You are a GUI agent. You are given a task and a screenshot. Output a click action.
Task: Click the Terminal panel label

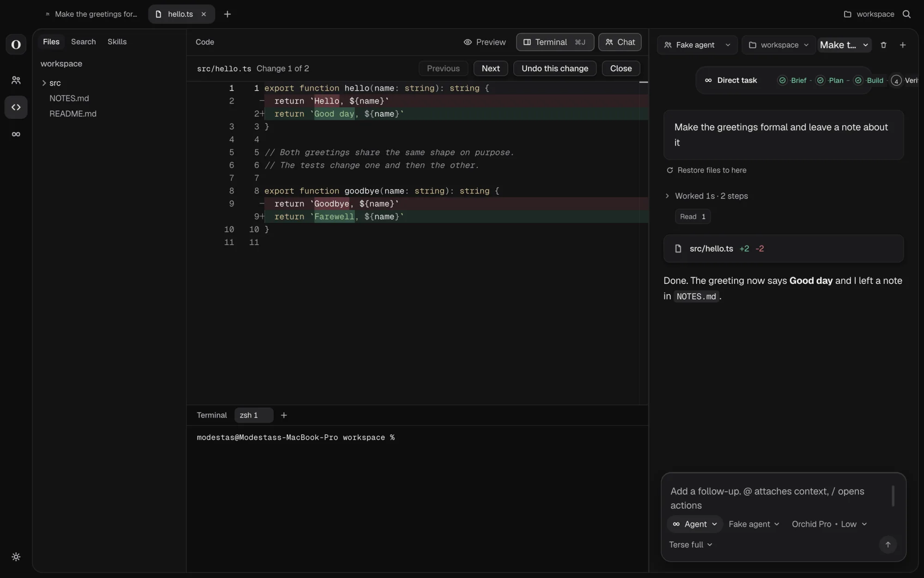pyautogui.click(x=212, y=415)
